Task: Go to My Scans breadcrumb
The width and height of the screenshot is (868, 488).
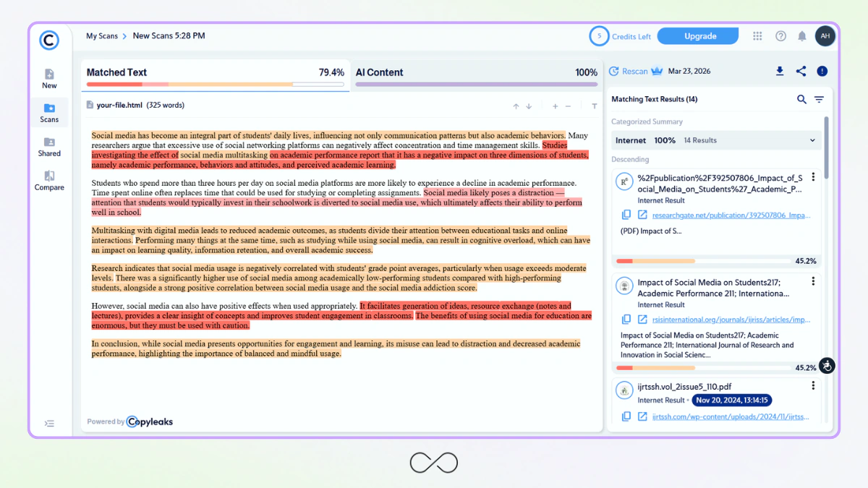Action: pyautogui.click(x=102, y=36)
